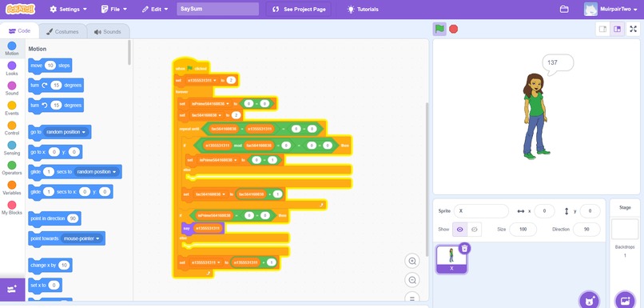
Task: Hide the sprite using the crossed eye icon
Action: (x=474, y=229)
